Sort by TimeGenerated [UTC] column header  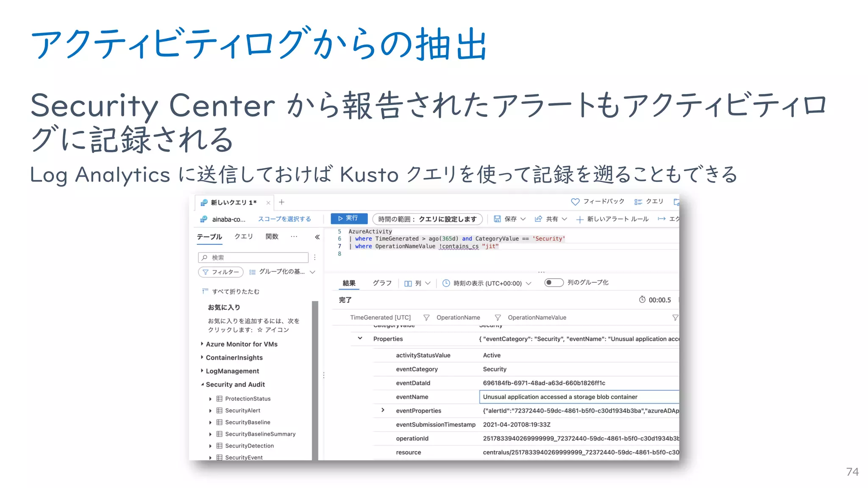point(380,318)
